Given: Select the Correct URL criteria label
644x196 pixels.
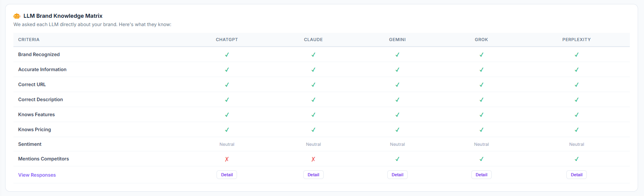Looking at the screenshot, I should [32, 85].
